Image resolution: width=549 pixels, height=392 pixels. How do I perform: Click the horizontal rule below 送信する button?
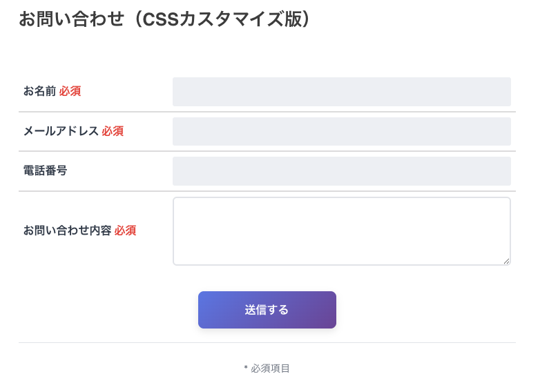267,342
